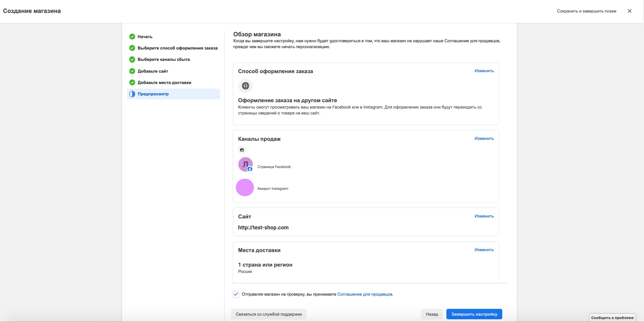Select the Предпросмотр step
The image size is (644, 322).
click(x=174, y=94)
